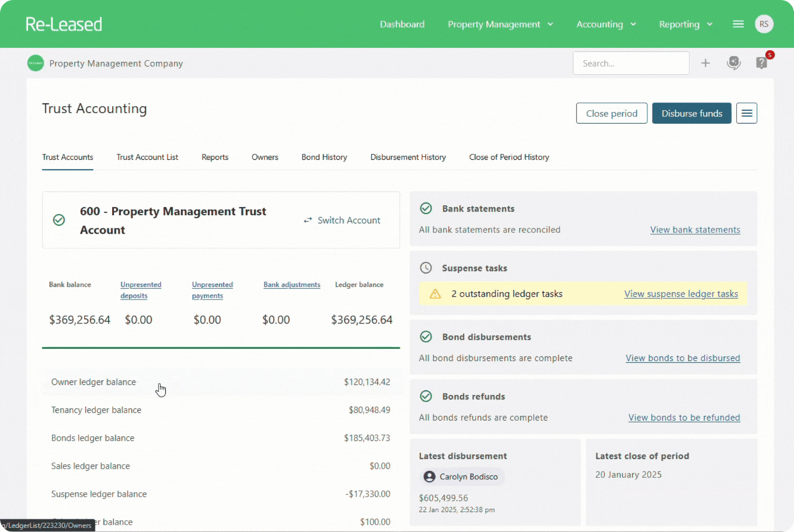The height and width of the screenshot is (532, 794).
Task: Click the $605,499.56 disbursement amount
Action: [x=443, y=498]
